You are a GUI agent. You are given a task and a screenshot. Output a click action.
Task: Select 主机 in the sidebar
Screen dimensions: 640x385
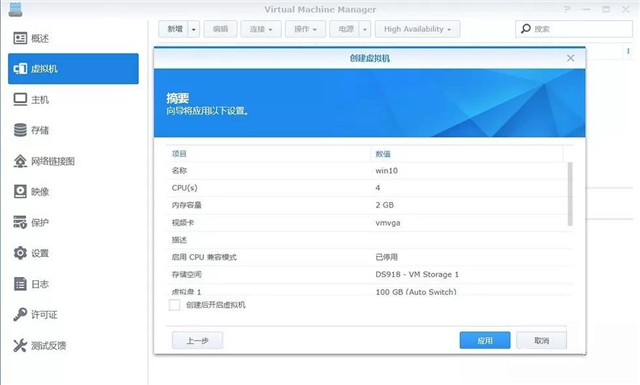coord(73,100)
